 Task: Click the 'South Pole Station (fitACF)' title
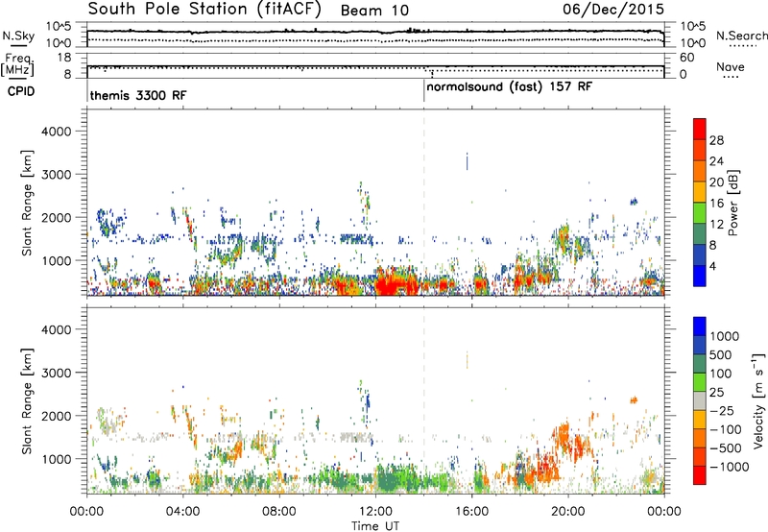click(204, 10)
